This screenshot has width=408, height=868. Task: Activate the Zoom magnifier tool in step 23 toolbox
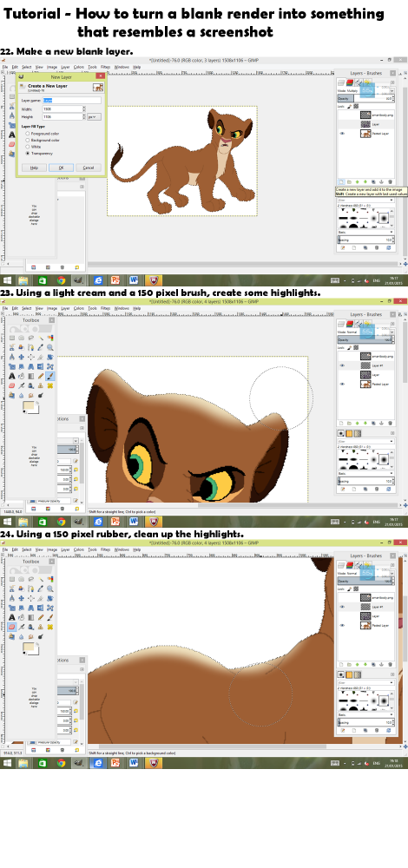click(49, 348)
